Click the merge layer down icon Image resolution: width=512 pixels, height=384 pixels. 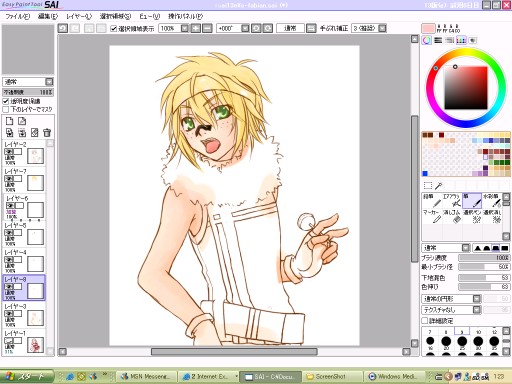pos(22,133)
